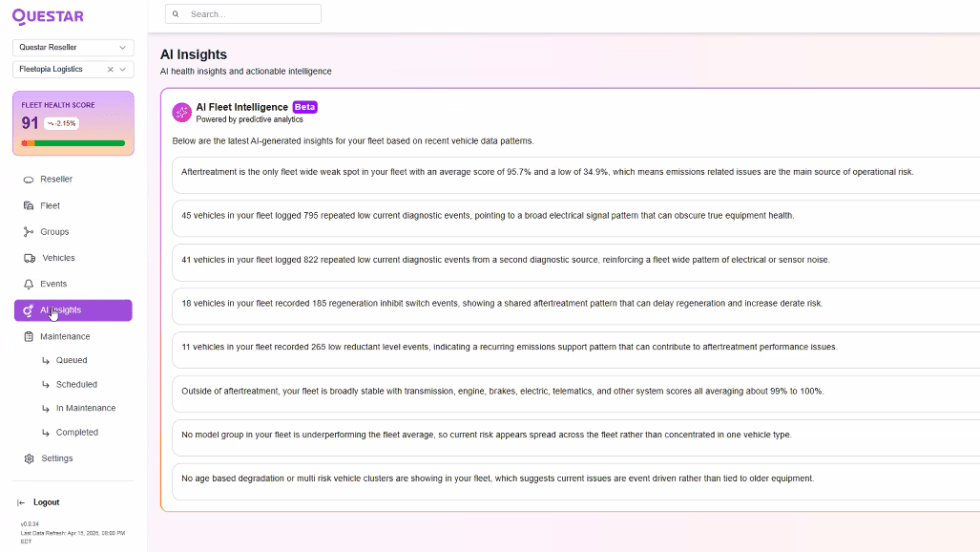Click the Vehicles truck icon

(x=29, y=258)
